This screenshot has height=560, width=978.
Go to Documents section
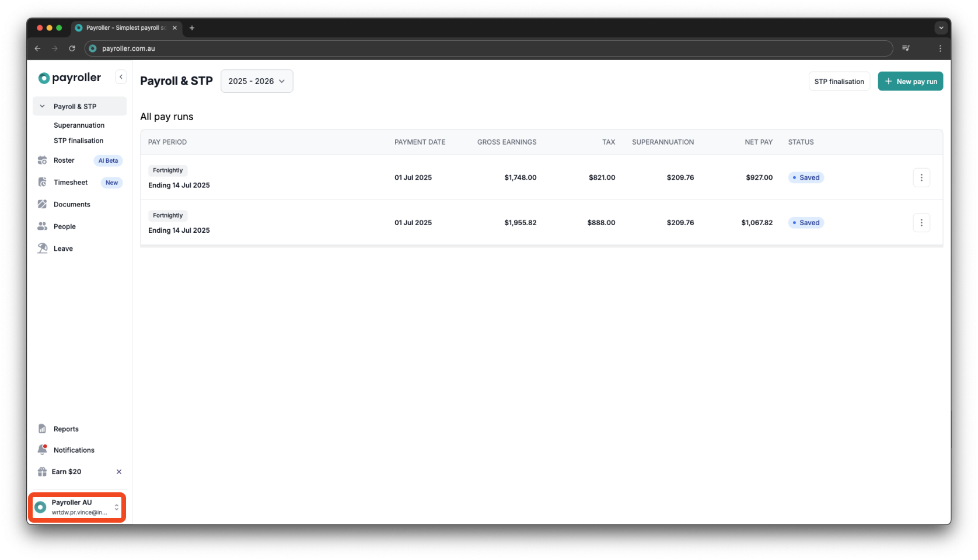click(72, 205)
